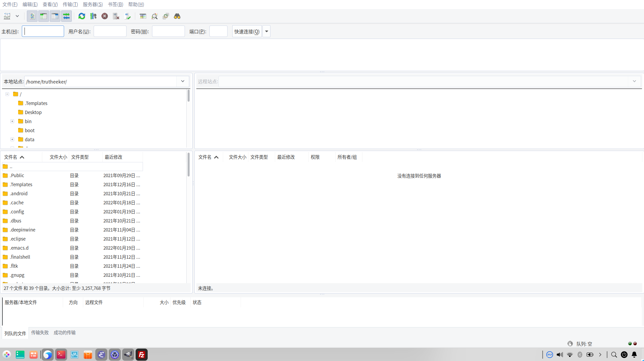Expand the data folder in tree
The height and width of the screenshot is (361, 644).
(12, 140)
